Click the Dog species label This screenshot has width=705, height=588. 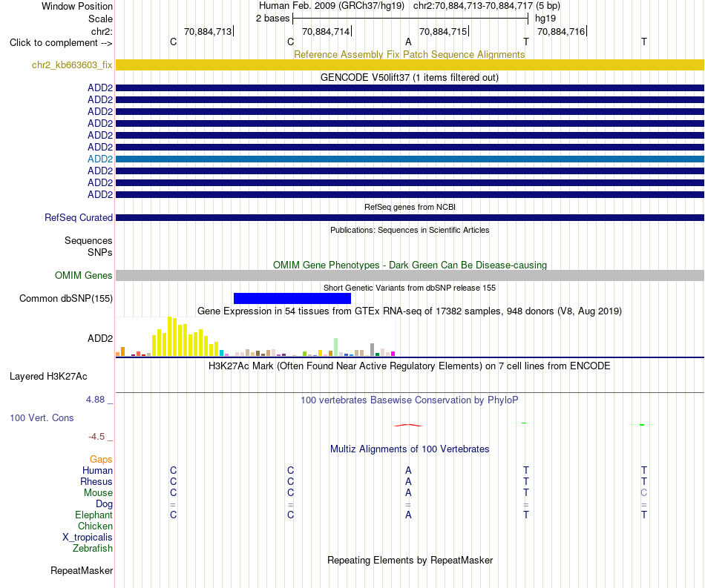click(x=104, y=504)
